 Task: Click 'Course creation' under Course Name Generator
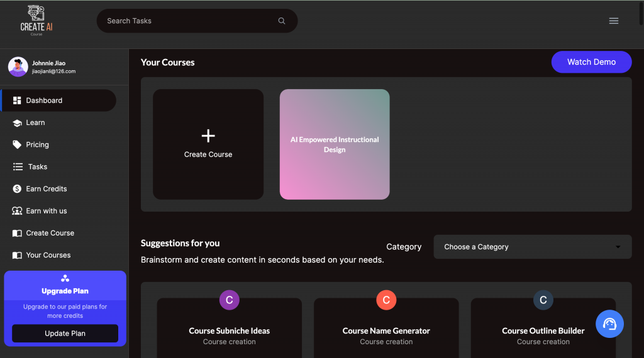click(x=386, y=342)
